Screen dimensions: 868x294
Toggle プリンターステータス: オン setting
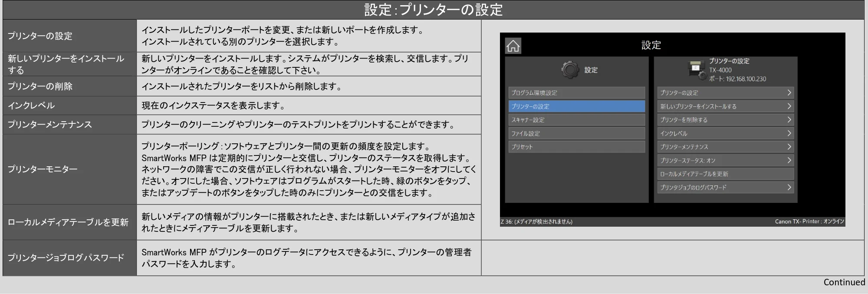click(x=725, y=160)
